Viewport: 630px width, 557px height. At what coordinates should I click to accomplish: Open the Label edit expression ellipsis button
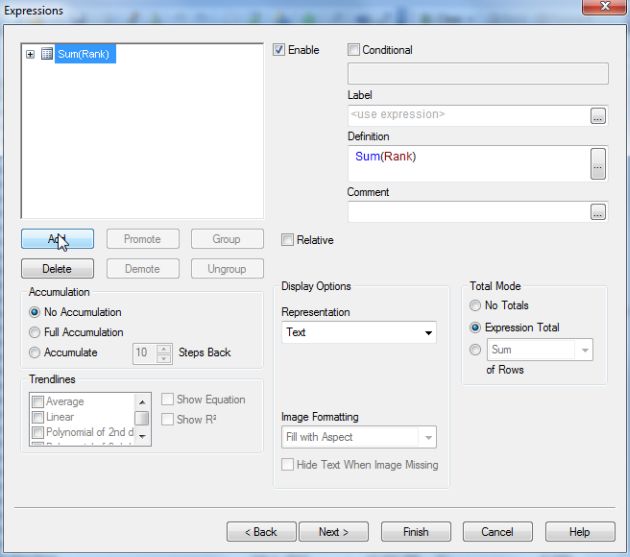[x=598, y=116]
